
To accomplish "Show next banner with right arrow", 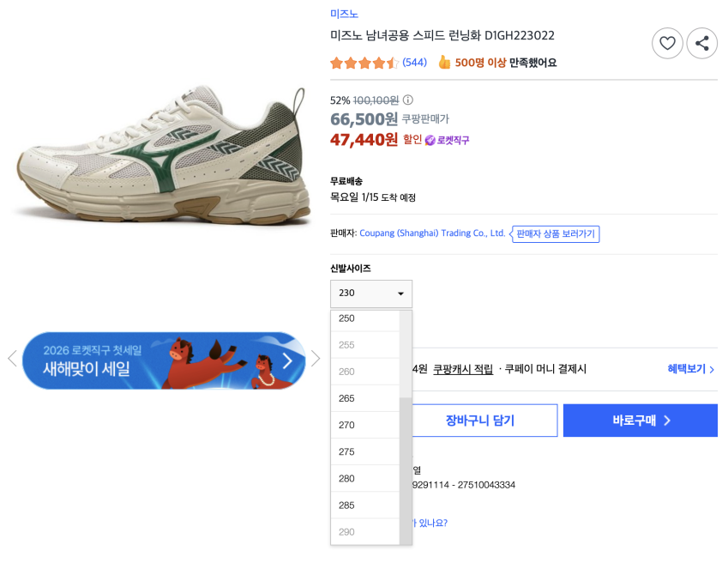I will (316, 359).
